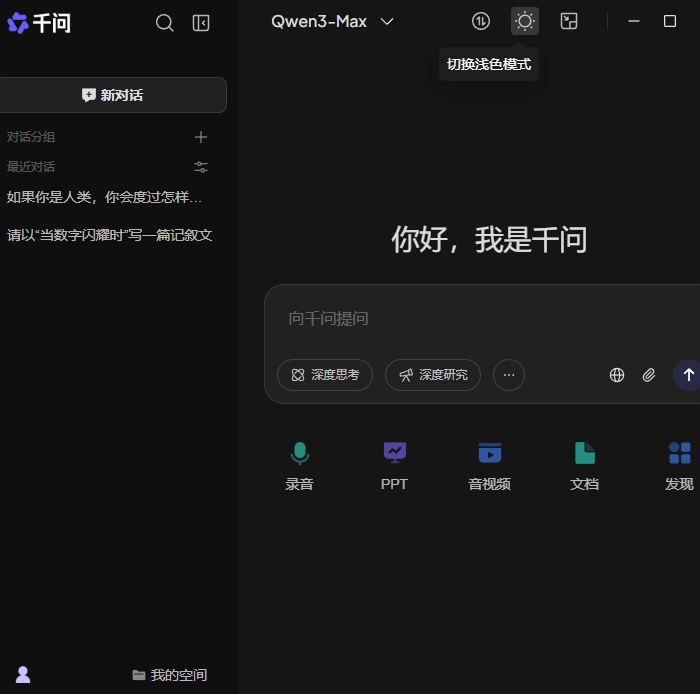Image resolution: width=700 pixels, height=694 pixels.
Task: Click the mini window mode icon
Action: [x=569, y=21]
